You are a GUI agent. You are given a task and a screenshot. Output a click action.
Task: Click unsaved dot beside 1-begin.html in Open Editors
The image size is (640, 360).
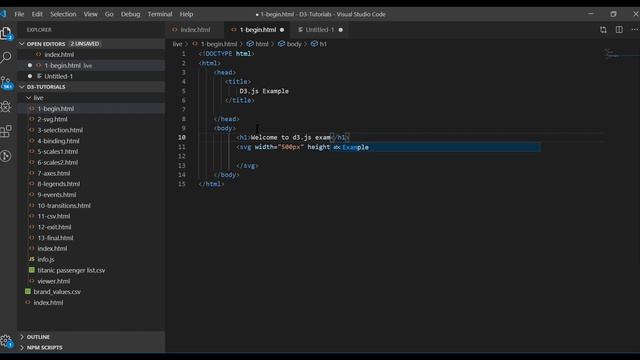click(30, 65)
